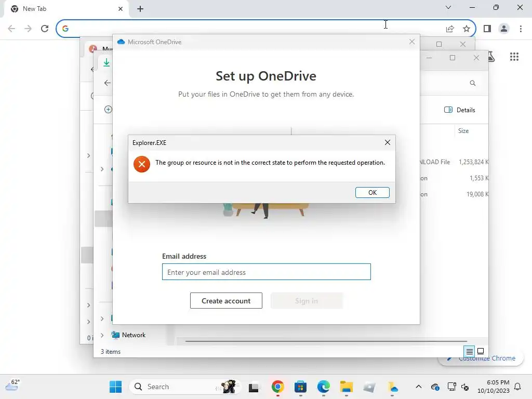Open the Chrome side panel

(x=487, y=29)
